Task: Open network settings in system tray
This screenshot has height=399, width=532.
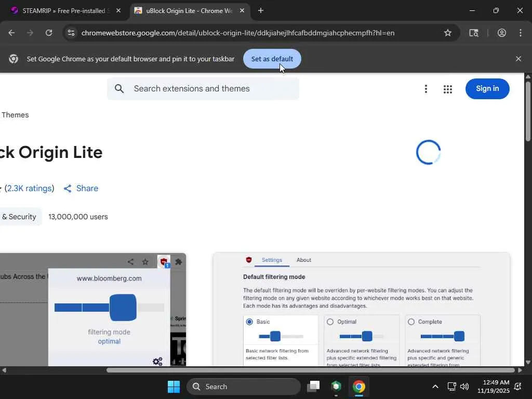Action: click(451, 387)
